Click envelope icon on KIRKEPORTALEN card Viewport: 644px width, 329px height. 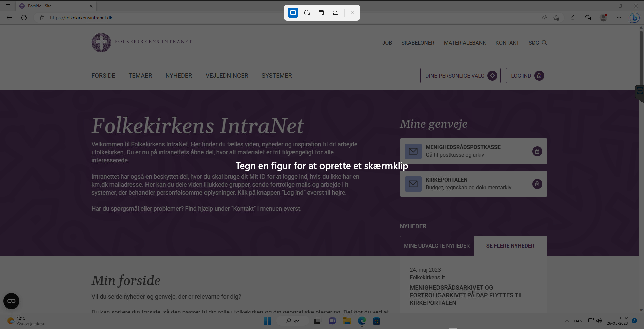pyautogui.click(x=413, y=184)
